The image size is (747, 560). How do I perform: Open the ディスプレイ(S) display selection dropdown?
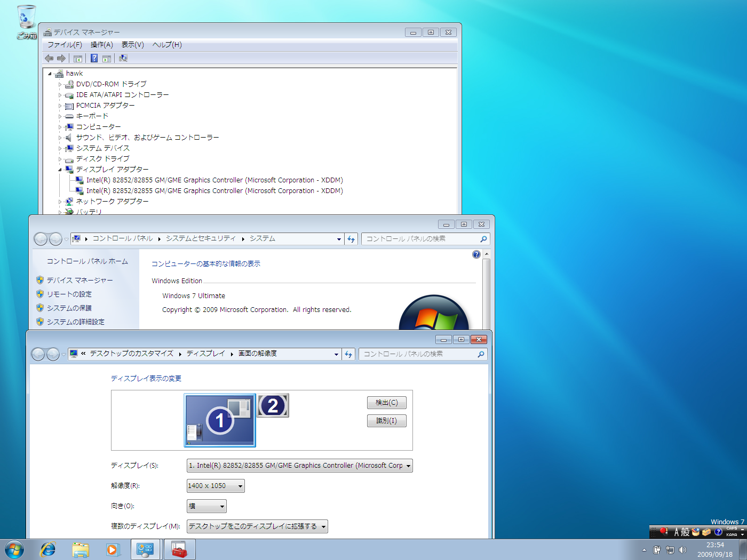[299, 466]
